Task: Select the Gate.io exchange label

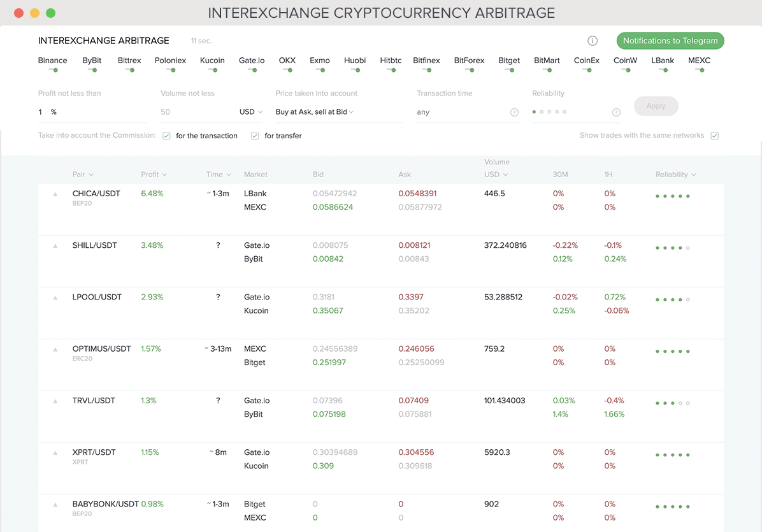Action: (x=251, y=61)
